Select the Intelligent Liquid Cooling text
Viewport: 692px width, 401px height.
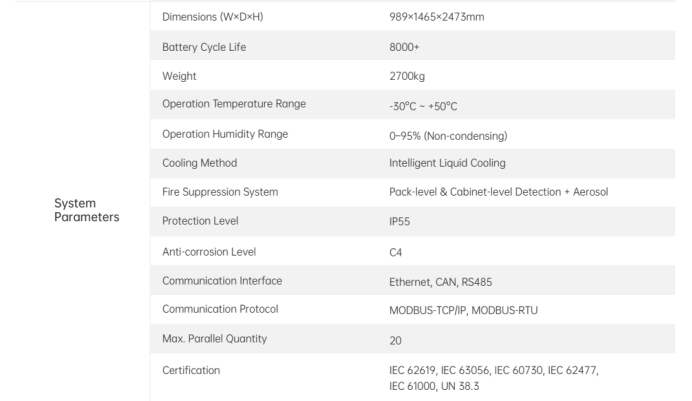point(452,163)
